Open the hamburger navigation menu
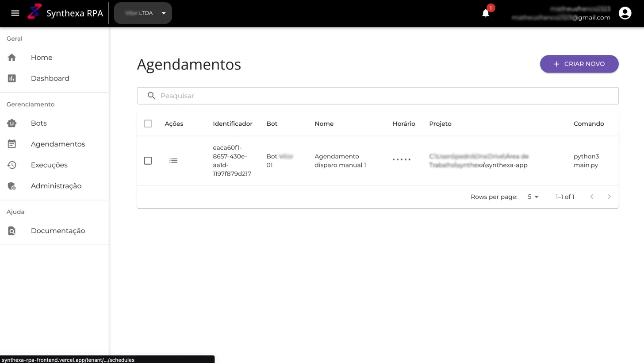Image resolution: width=644 pixels, height=363 pixels. tap(15, 13)
